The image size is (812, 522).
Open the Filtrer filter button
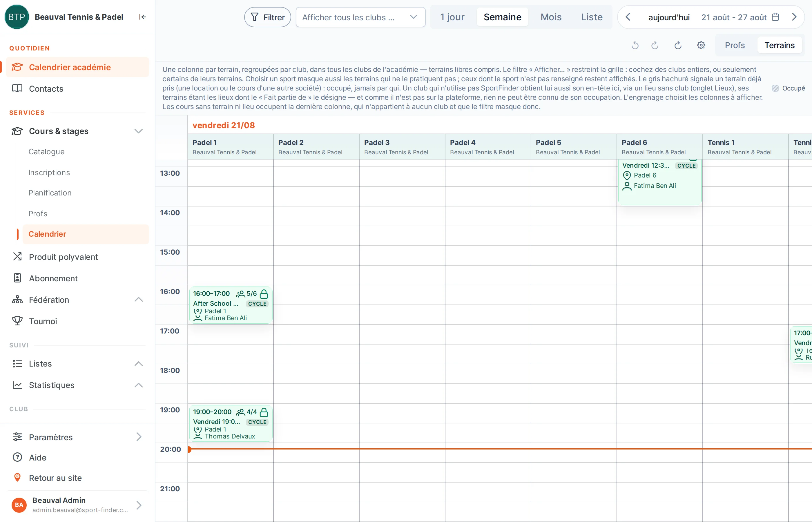tap(267, 17)
